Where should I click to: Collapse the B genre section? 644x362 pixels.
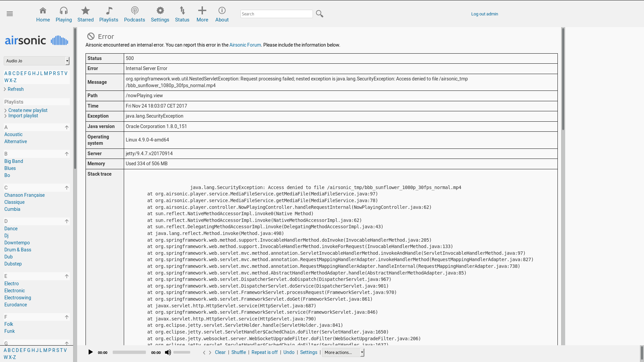(67, 154)
